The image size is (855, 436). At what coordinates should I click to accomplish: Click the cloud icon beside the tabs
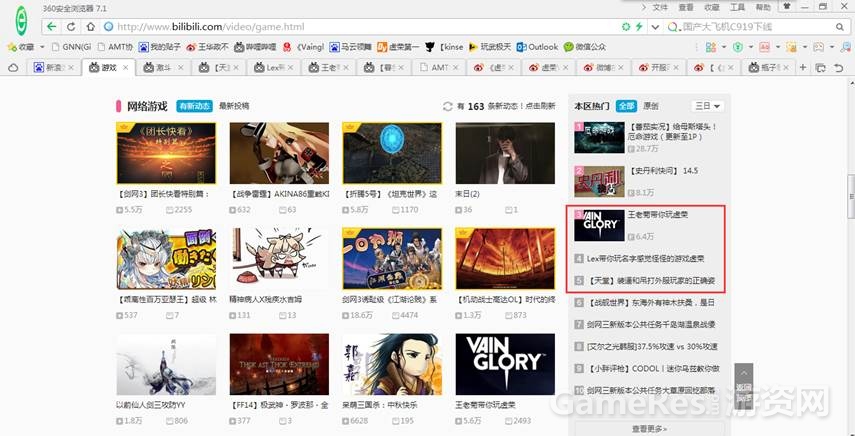coord(13,68)
